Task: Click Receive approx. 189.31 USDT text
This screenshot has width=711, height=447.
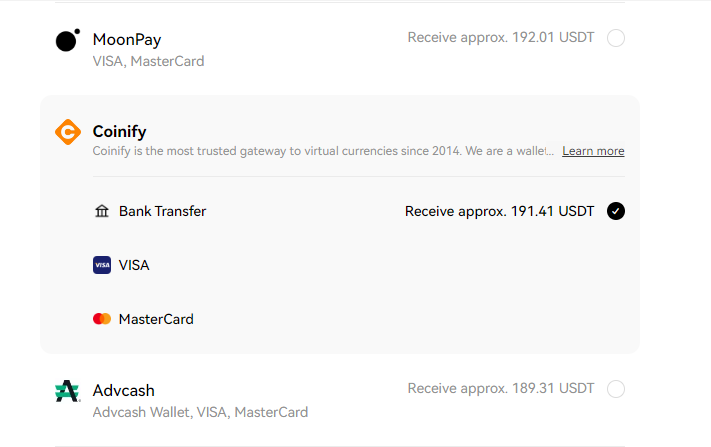Action: click(501, 388)
